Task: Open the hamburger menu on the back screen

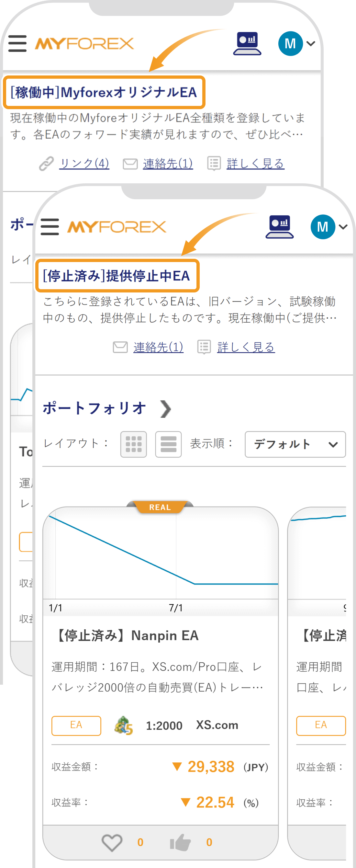Action: point(17,43)
